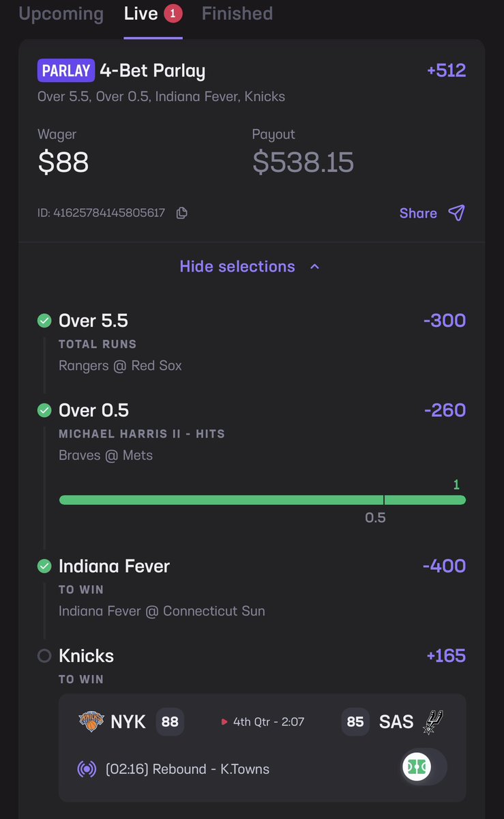The image size is (504, 819).
Task: Collapse selections with Hide selections chevron
Action: click(x=314, y=267)
